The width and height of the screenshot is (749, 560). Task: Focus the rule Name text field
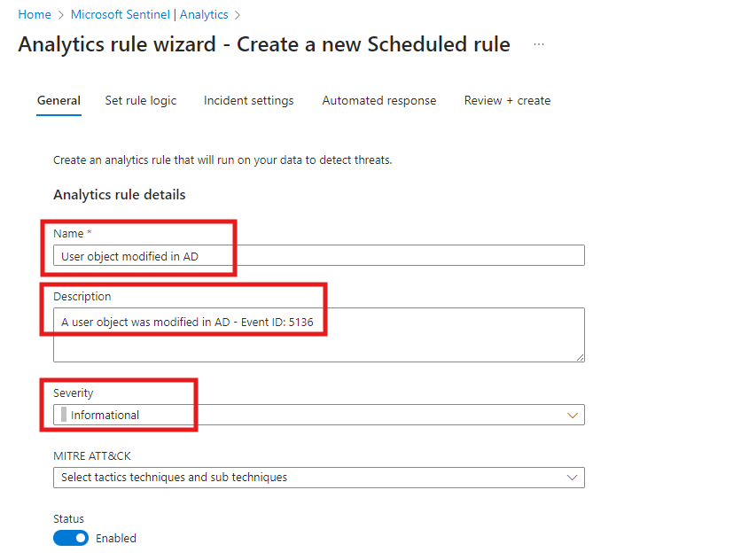pyautogui.click(x=319, y=256)
